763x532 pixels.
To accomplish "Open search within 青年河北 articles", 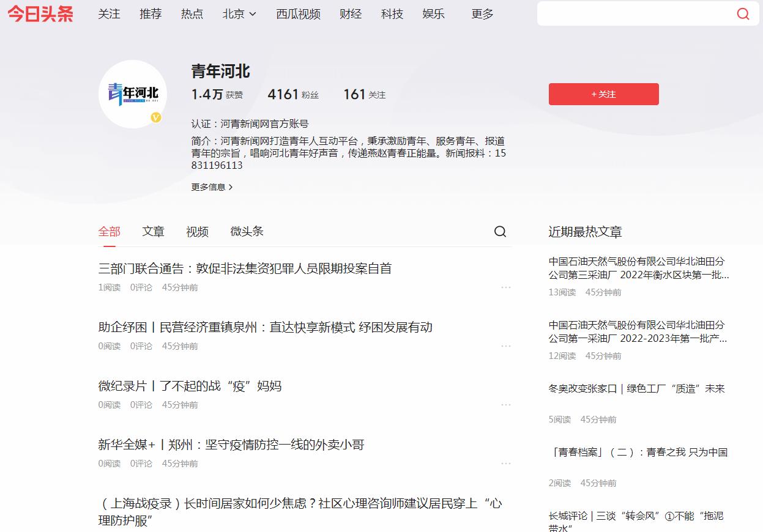I will pos(500,231).
